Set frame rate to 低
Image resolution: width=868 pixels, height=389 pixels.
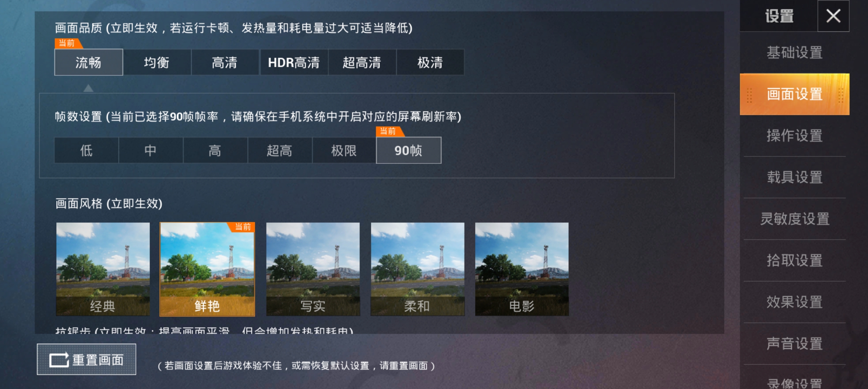coord(86,150)
